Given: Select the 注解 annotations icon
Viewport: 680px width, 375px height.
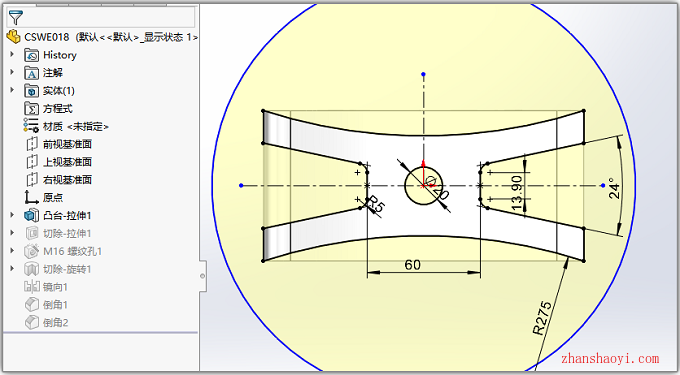Looking at the screenshot, I should 31,73.
